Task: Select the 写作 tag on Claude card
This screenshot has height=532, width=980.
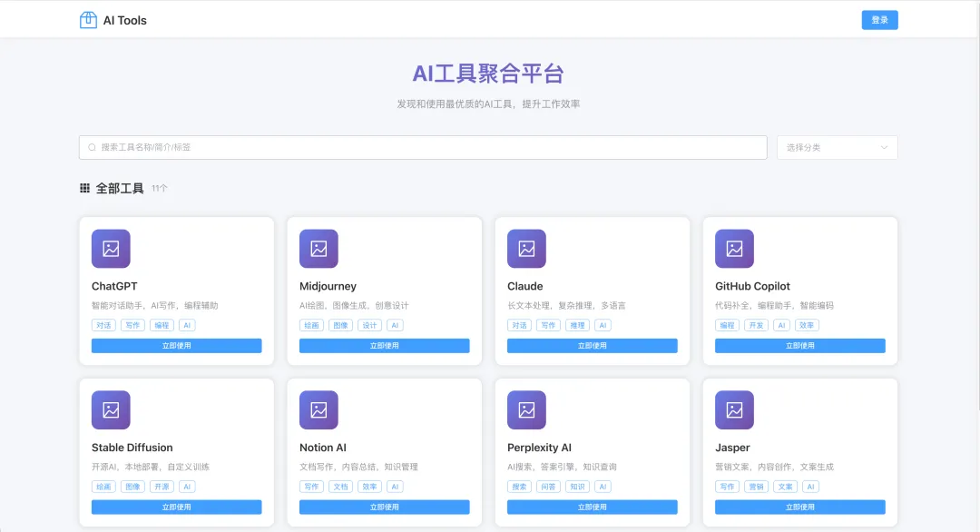Action: (x=548, y=325)
